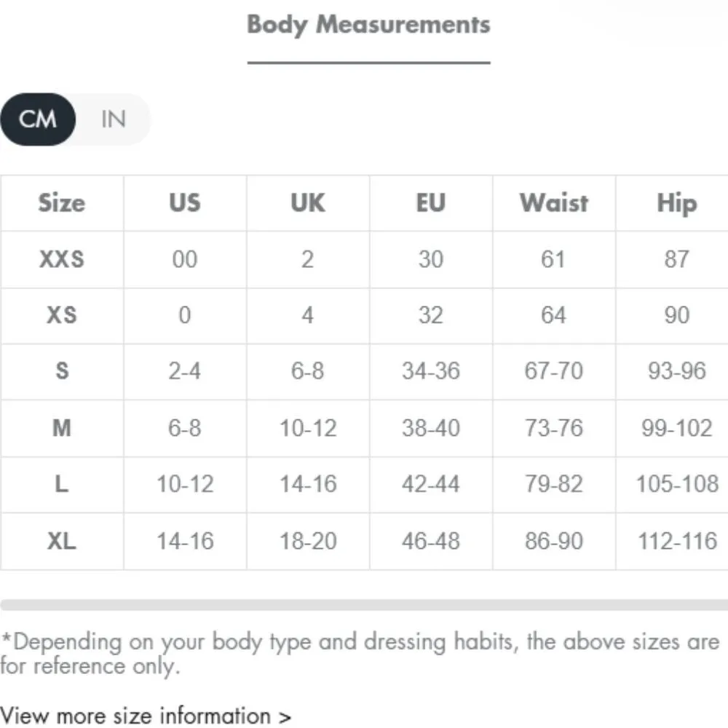Image resolution: width=728 pixels, height=728 pixels.
Task: Click the EU column header
Action: [431, 203]
